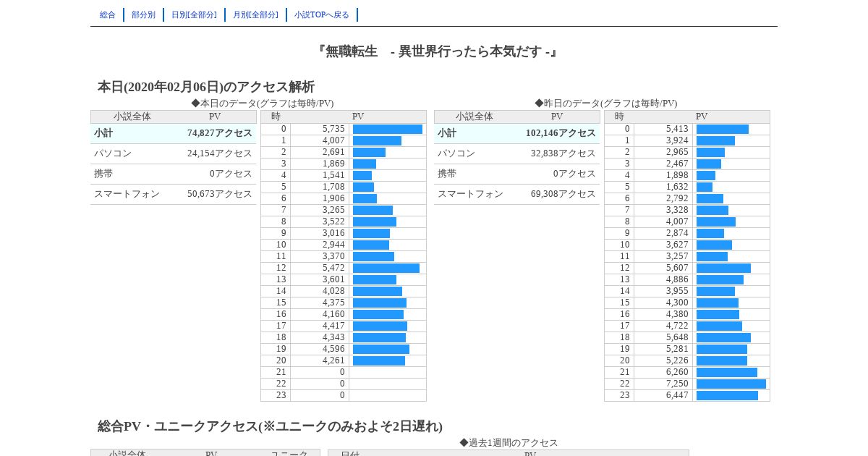Select yesterday's hour 21 bar with 6,260 PV
The image size is (868, 456).
tap(727, 373)
